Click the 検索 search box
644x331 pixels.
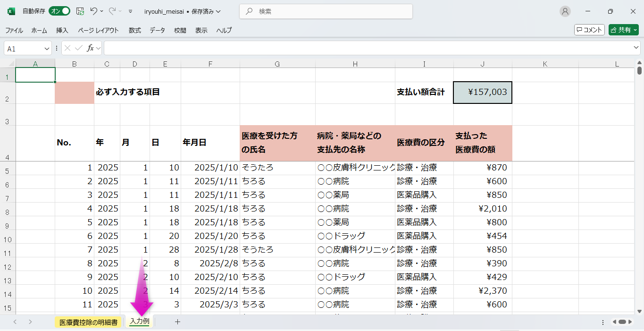pos(326,11)
